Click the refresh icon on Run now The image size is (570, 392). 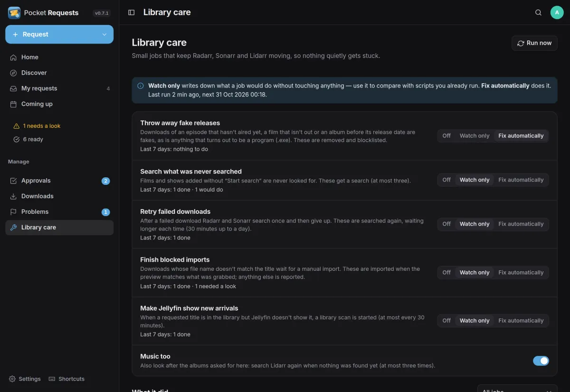pos(521,43)
